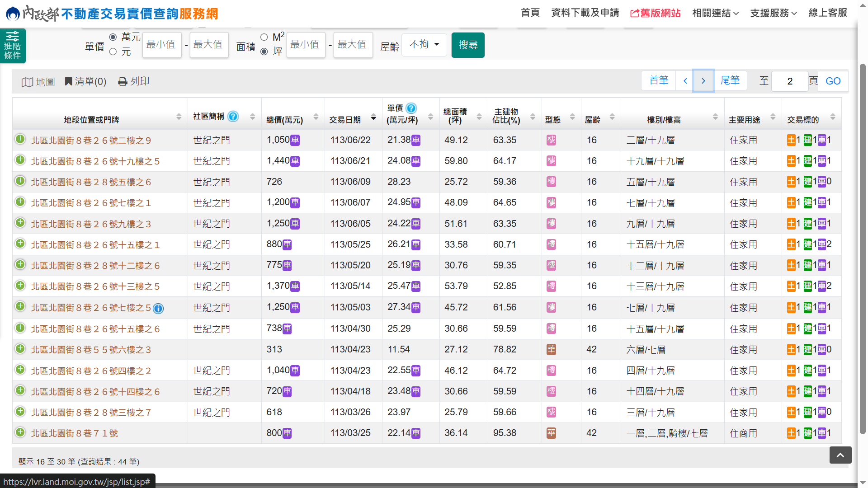Image resolution: width=868 pixels, height=488 pixels.
Task: Open 線上客服 in navigation
Action: point(828,13)
